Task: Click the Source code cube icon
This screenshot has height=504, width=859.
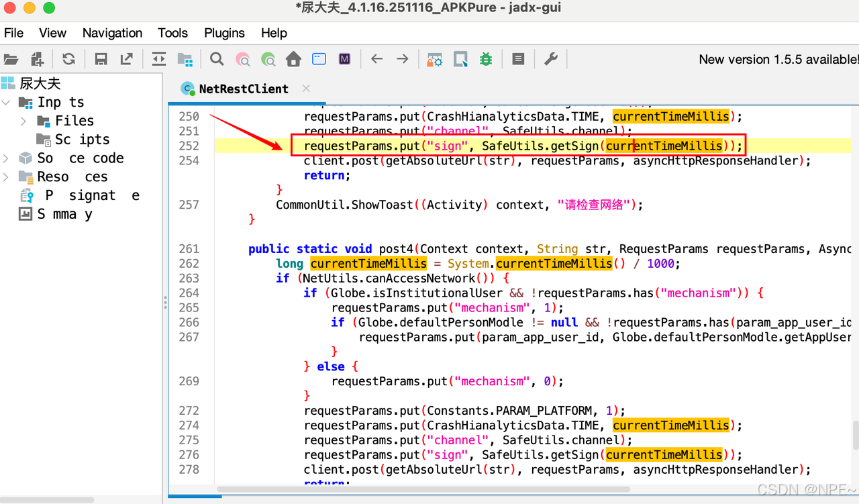Action: [x=26, y=158]
